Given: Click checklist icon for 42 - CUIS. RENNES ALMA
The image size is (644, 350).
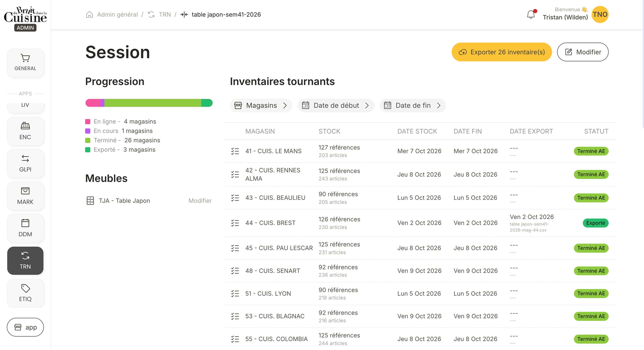Looking at the screenshot, I should coord(235,174).
